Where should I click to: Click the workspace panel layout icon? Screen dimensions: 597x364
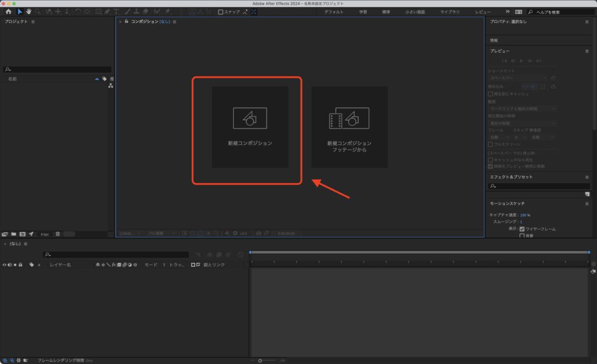tap(518, 12)
